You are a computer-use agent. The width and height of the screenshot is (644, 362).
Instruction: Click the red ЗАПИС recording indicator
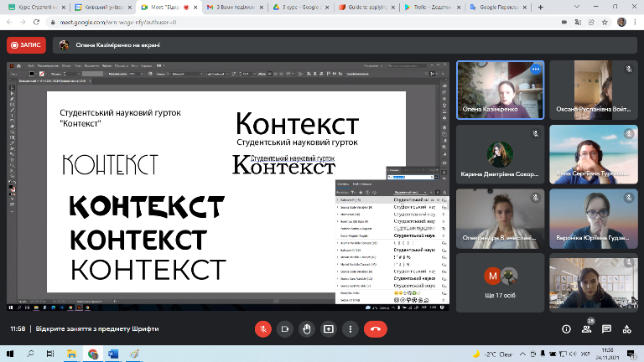click(26, 45)
